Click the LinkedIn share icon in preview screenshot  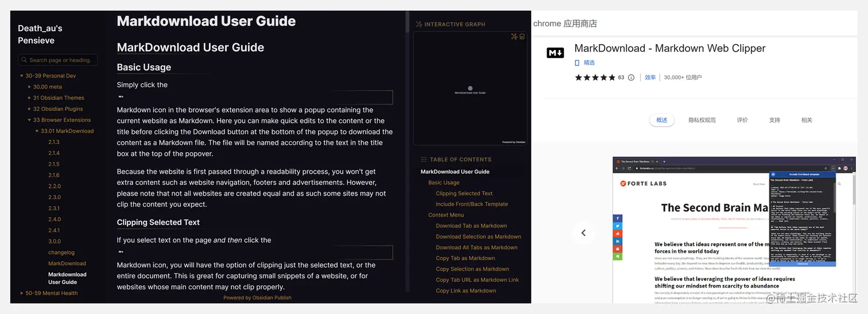[x=618, y=241]
